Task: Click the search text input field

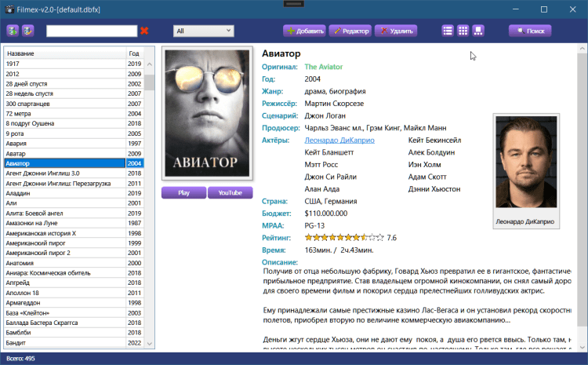Action: 91,31
